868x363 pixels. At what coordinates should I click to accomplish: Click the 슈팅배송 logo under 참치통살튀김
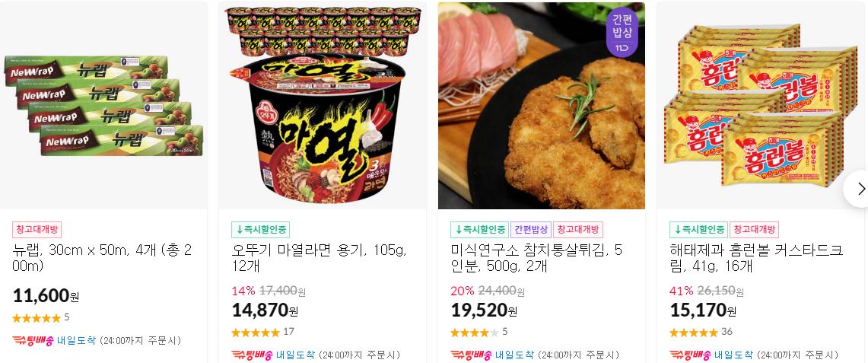471,355
